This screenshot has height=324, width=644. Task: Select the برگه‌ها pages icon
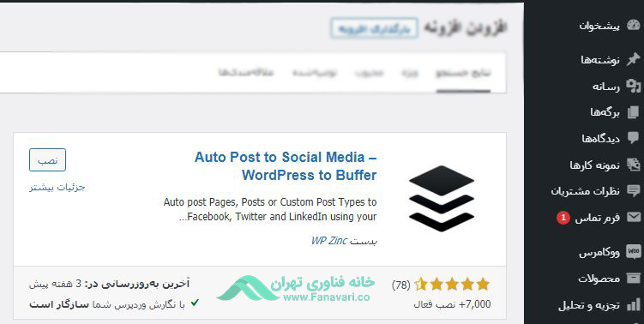click(634, 112)
